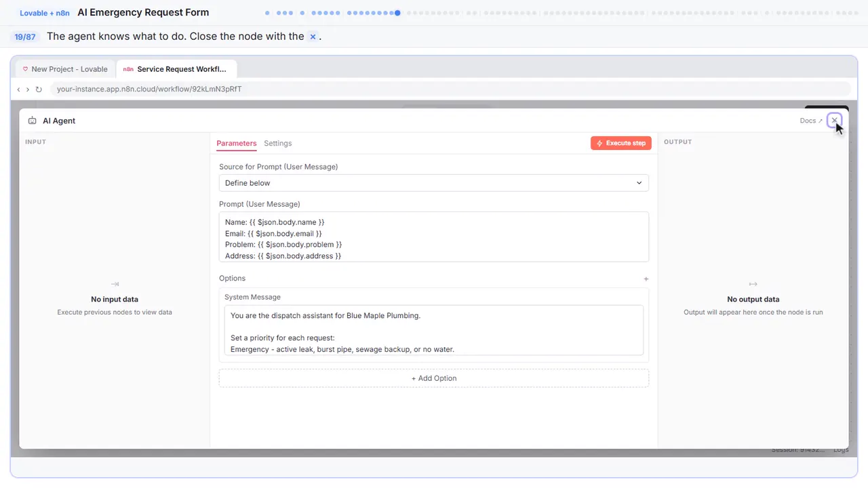Viewport: 868px width, 488px height.
Task: Click the OUTPUT panel label
Action: pos(678,142)
